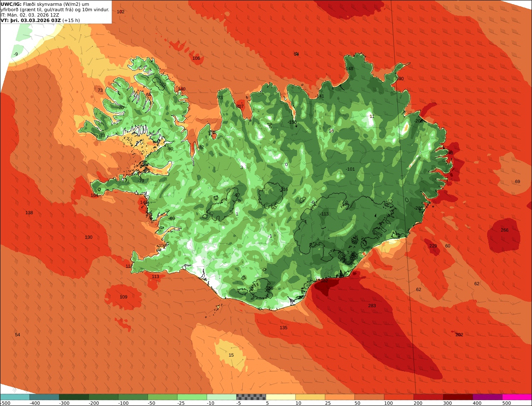This screenshot has height=406, width=532.
Task: Select legend swatch between 10 and 25
Action: (310, 397)
